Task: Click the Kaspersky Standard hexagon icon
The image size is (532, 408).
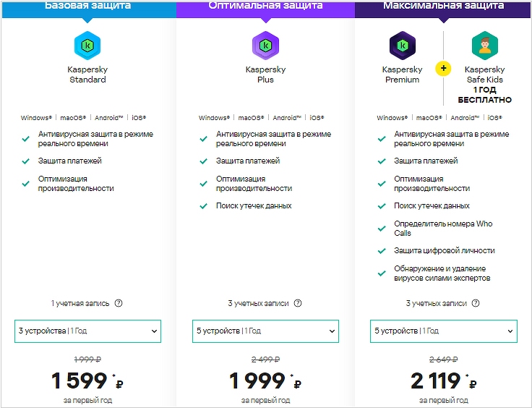Action: tap(87, 46)
